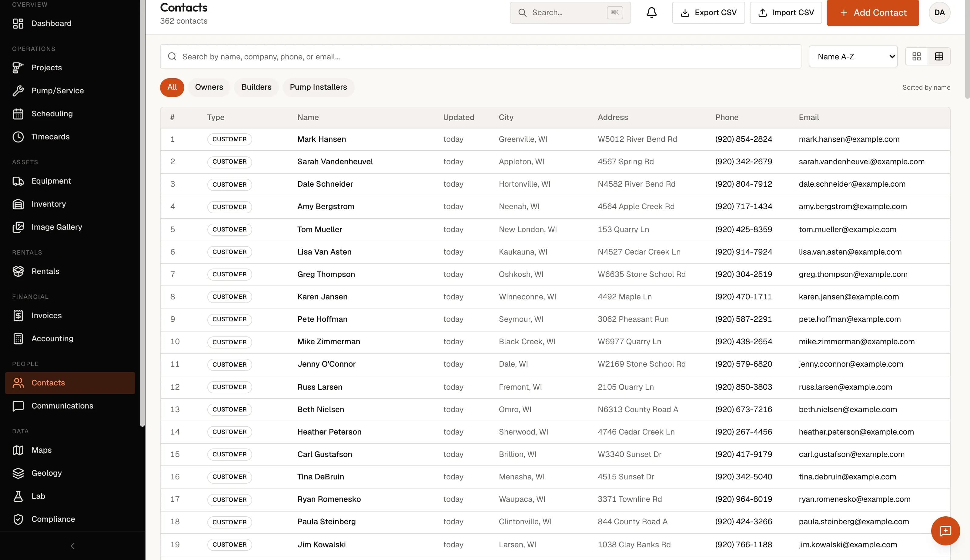Click paula.steinberg@example.com email

[x=854, y=522]
